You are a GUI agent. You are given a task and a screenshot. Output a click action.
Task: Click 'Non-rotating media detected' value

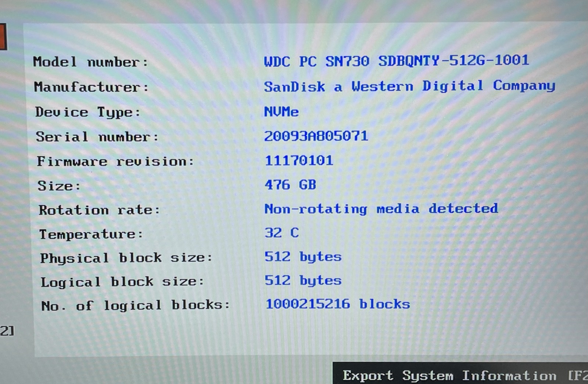click(x=381, y=209)
